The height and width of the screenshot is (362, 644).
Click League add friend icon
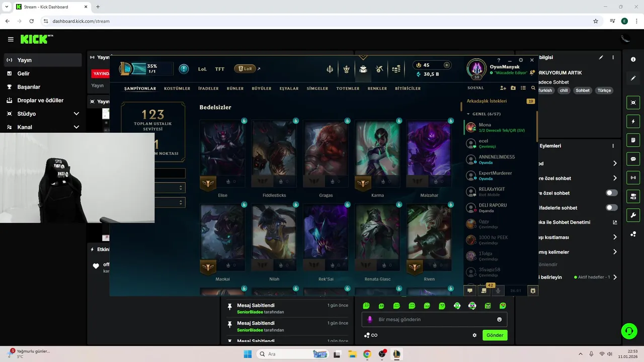pyautogui.click(x=503, y=88)
